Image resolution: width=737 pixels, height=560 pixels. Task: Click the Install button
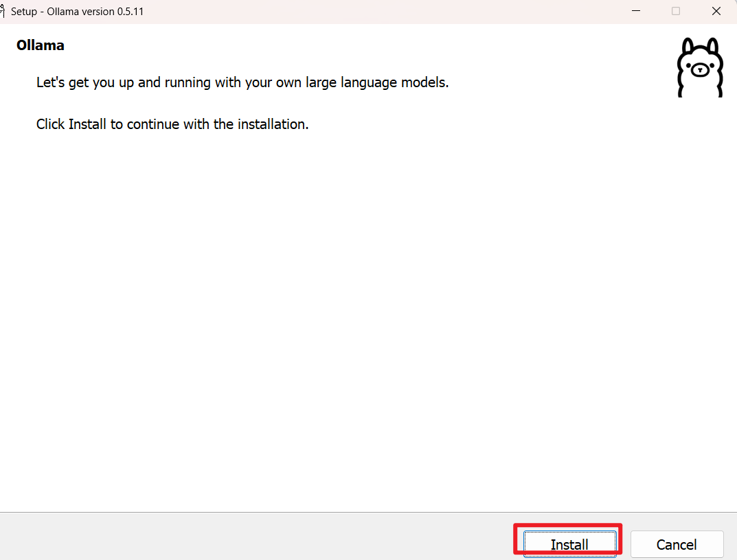click(569, 544)
